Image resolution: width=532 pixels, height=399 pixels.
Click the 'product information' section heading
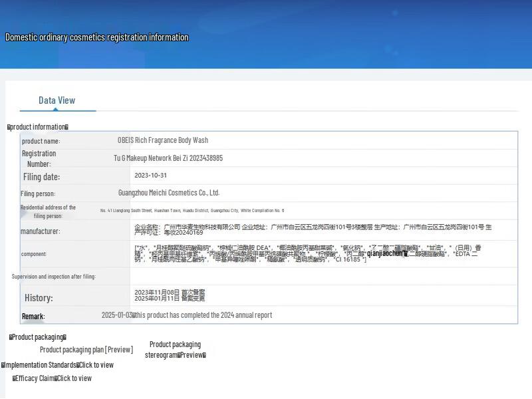(x=38, y=127)
